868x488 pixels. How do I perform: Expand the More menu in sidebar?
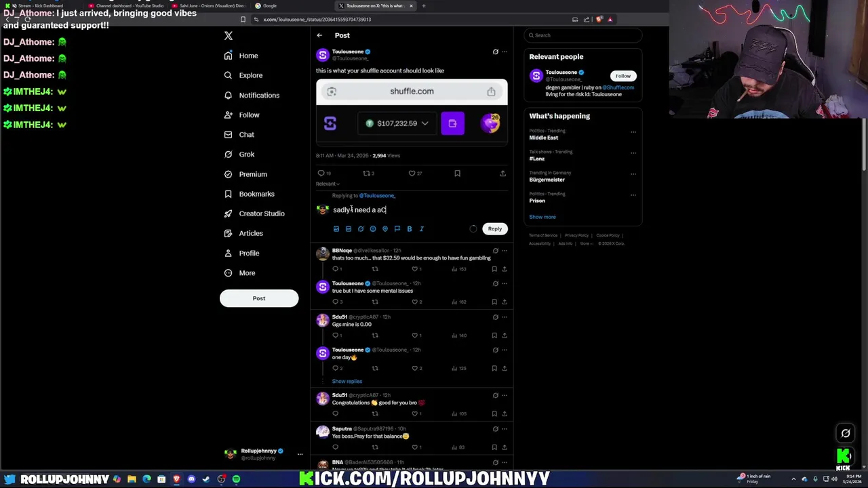pos(239,272)
